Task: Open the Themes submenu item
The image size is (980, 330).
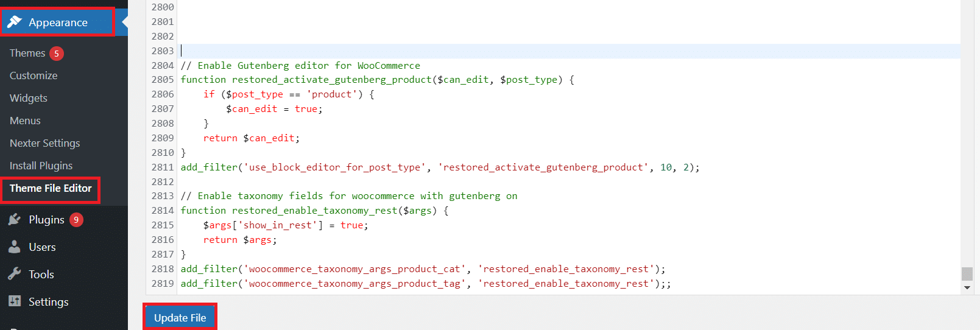Action: click(x=27, y=54)
